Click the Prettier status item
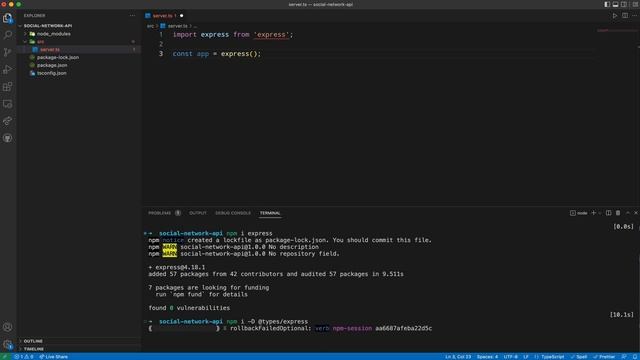 [604, 356]
